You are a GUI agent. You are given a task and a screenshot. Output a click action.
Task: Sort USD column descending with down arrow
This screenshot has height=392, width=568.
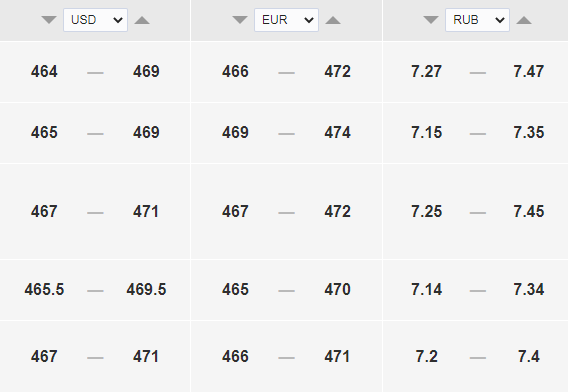pos(49,20)
